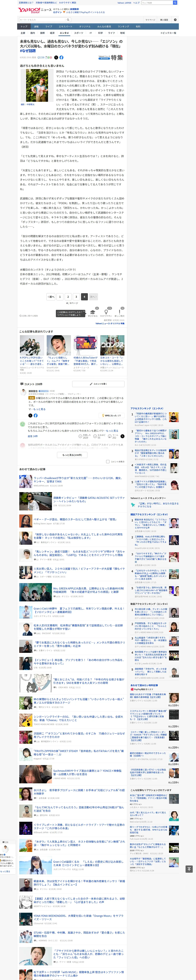Open 返信 14件 replies
The image size is (196, 980).
pos(33,436)
